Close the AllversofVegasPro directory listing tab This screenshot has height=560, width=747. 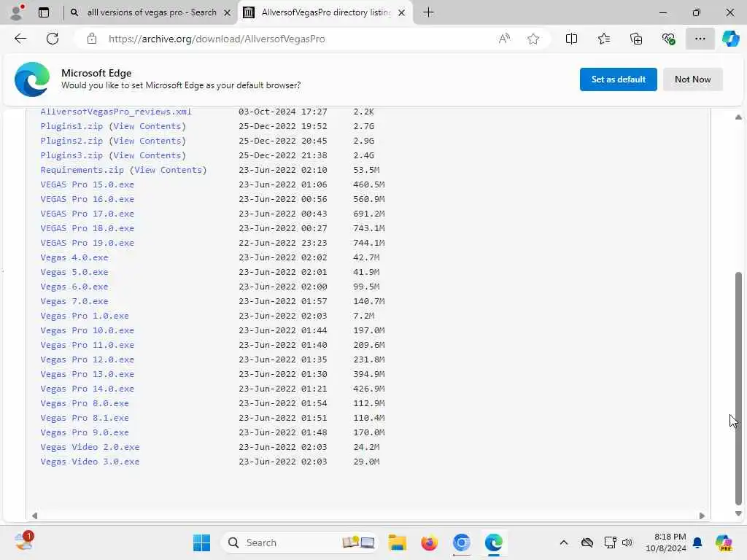pos(402,13)
